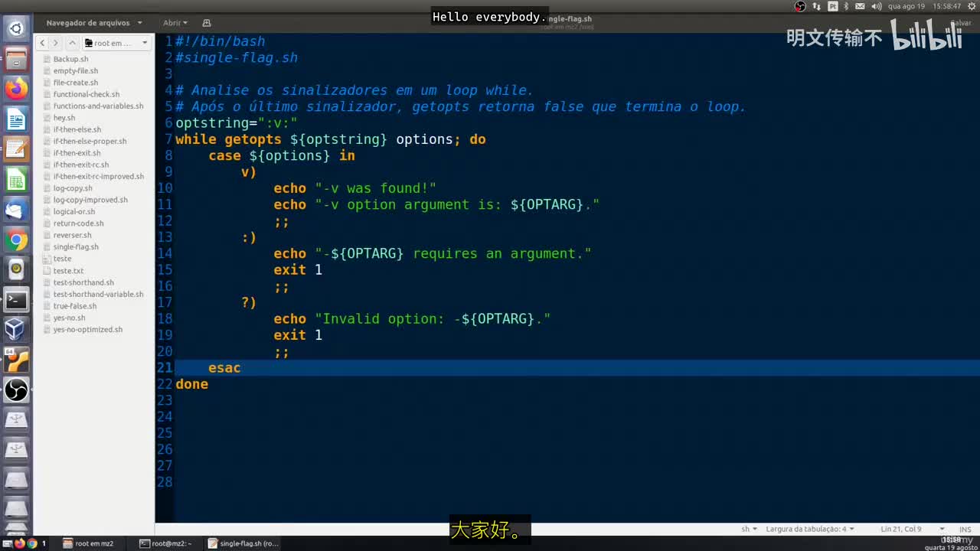Click the Bluetooth indicator

846,6
